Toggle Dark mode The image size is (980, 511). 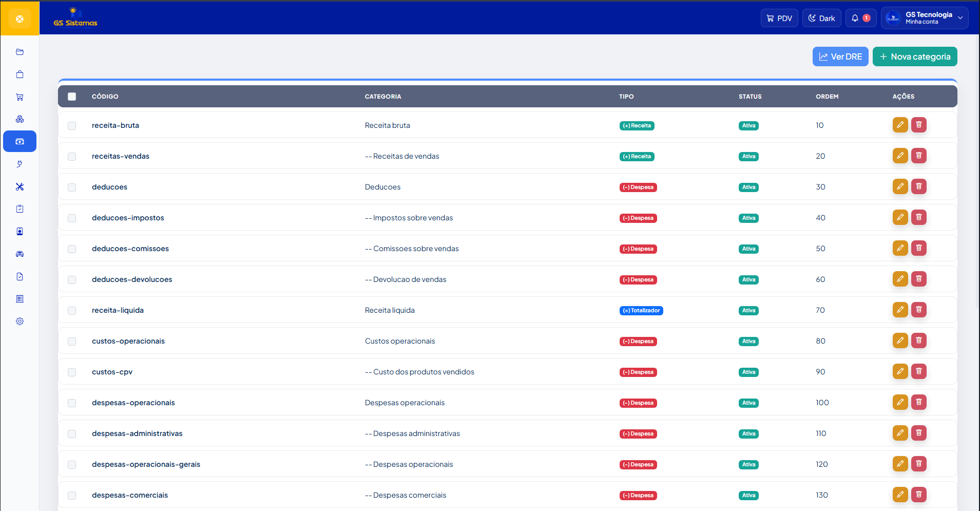821,18
